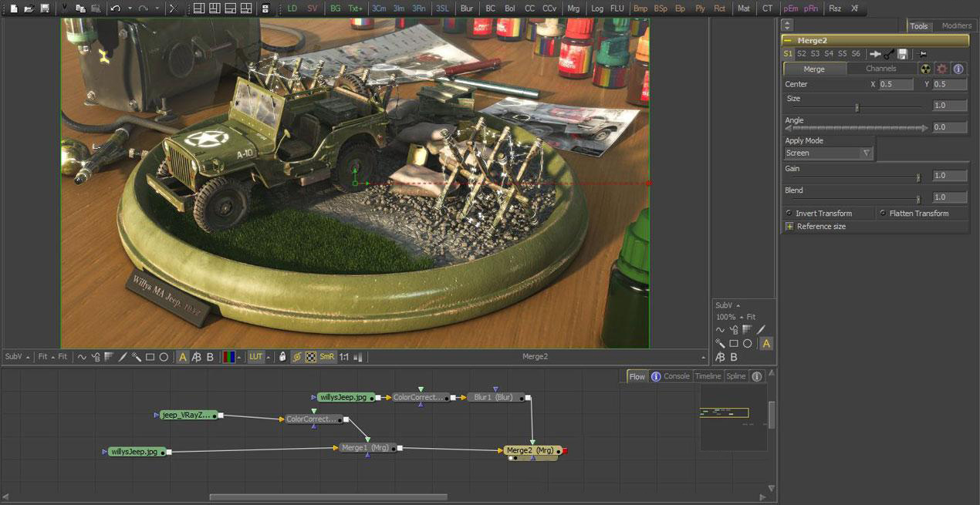This screenshot has width=980, height=505.
Task: Add a Saver with the SV button
Action: [312, 8]
